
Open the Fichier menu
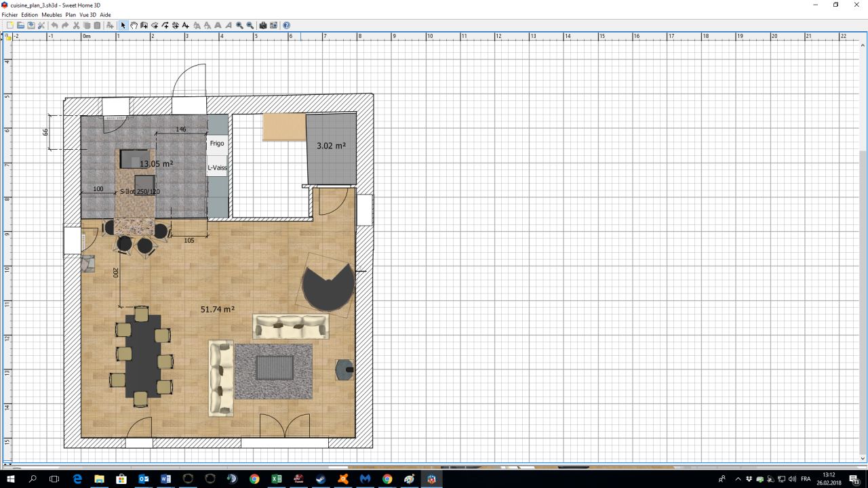click(9, 14)
